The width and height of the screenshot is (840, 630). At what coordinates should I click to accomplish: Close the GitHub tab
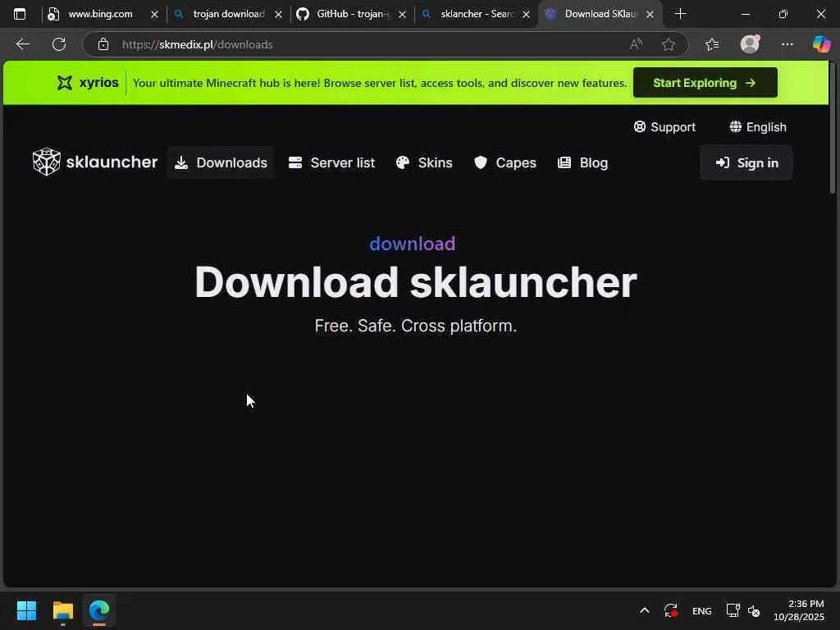click(x=402, y=15)
